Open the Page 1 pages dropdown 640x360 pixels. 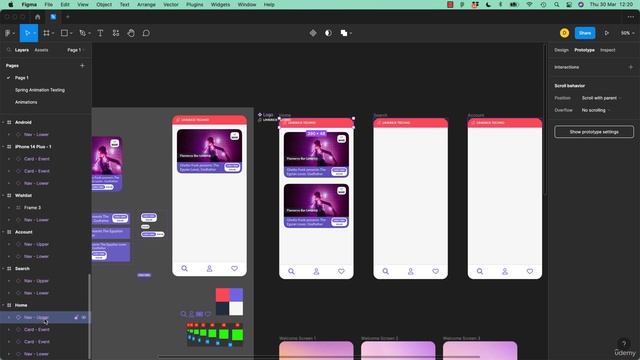[75, 50]
